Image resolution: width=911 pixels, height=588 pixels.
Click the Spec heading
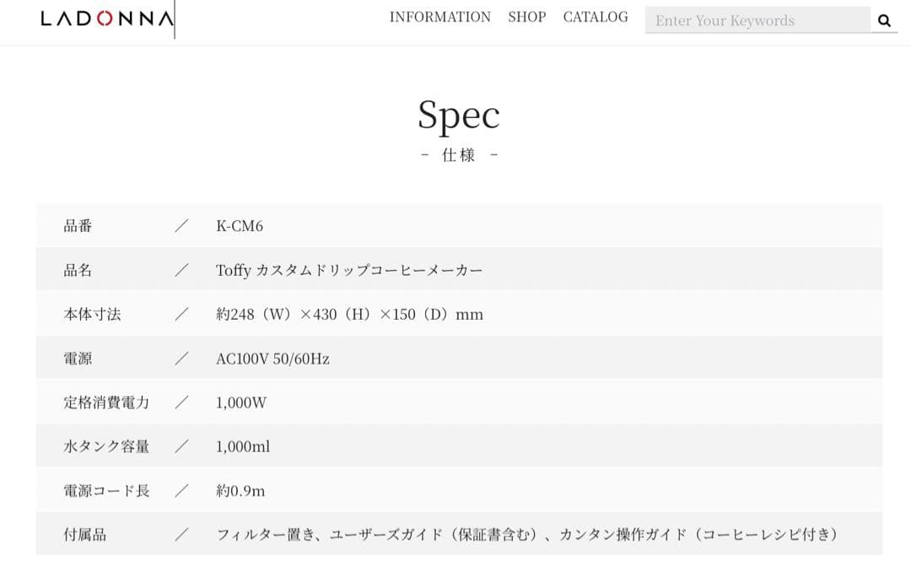[459, 116]
